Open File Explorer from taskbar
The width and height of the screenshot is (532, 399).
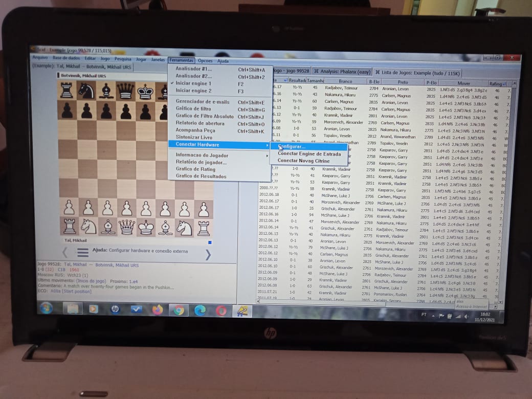click(x=73, y=309)
